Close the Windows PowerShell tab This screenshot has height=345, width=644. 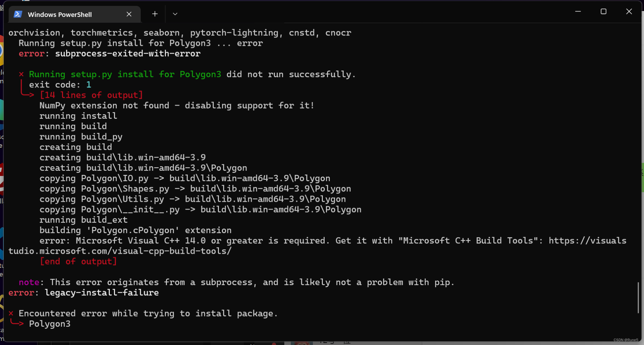(x=129, y=14)
